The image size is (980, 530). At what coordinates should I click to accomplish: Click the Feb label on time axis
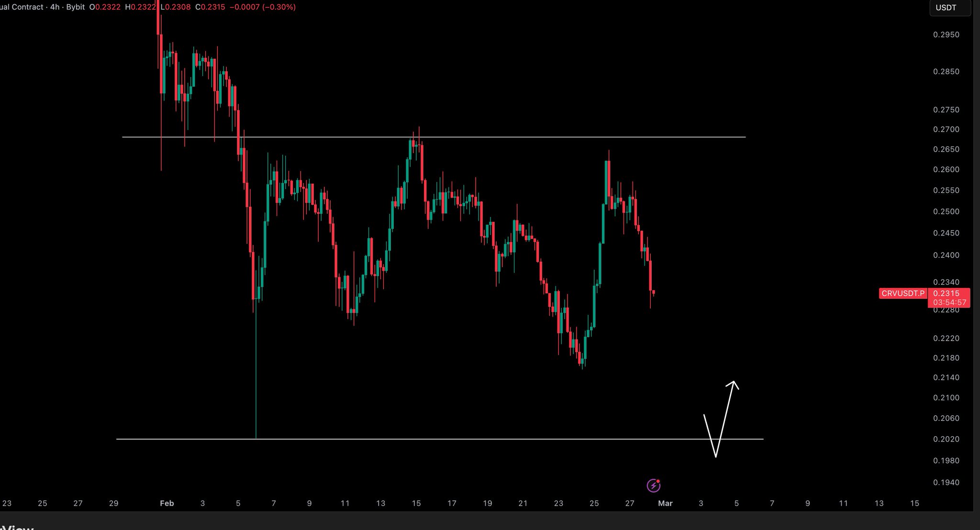167,503
